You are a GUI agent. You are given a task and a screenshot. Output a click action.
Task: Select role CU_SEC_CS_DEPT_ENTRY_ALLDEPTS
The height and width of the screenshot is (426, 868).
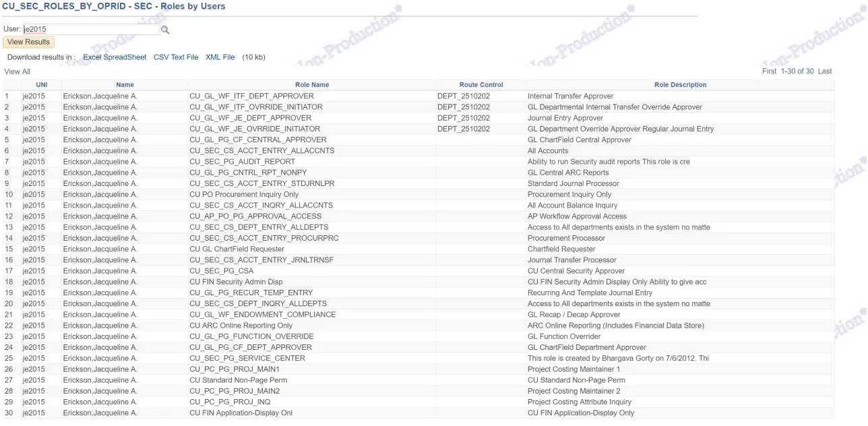pyautogui.click(x=259, y=227)
